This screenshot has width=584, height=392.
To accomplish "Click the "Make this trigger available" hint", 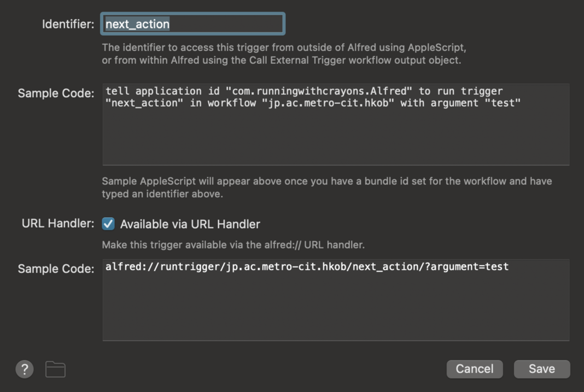I will pos(233,245).
